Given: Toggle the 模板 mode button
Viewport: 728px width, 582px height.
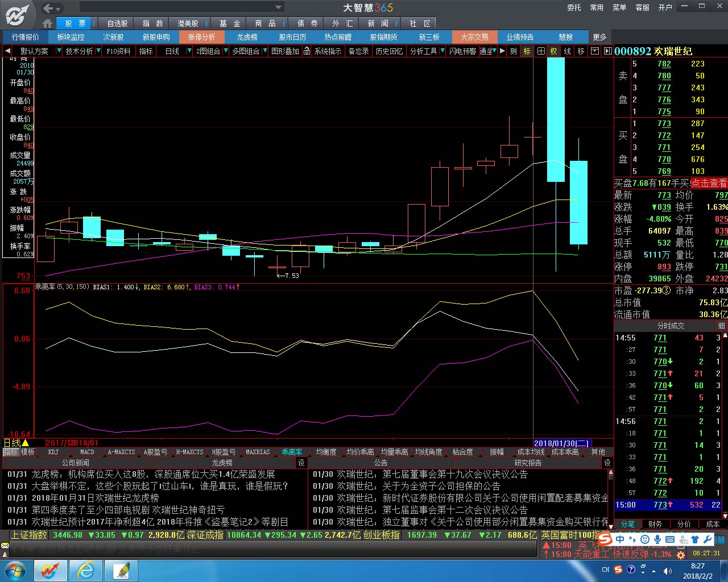Looking at the screenshot, I should tap(28, 452).
